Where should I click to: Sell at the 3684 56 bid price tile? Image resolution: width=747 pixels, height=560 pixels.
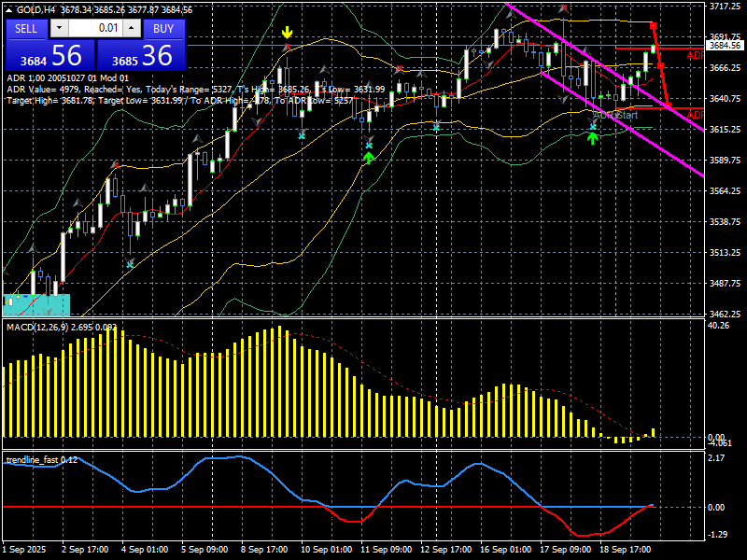click(x=50, y=55)
